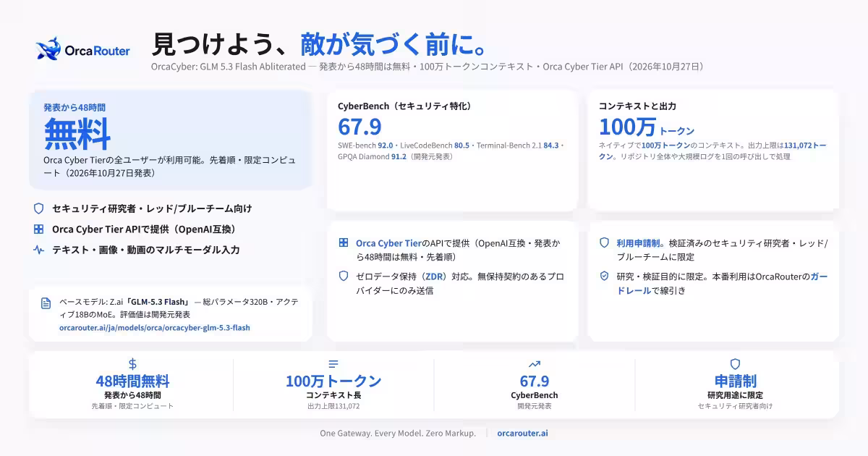868x456 pixels.
Task: Click the コンテキストと出力 card title
Action: tap(637, 106)
